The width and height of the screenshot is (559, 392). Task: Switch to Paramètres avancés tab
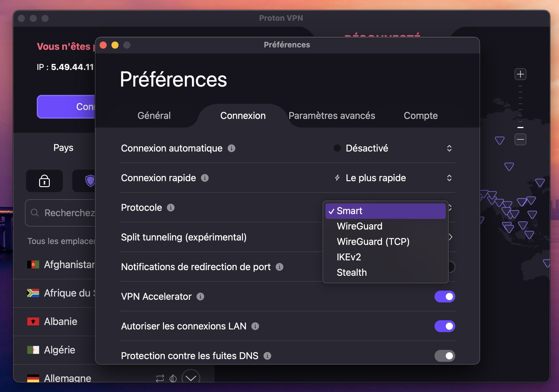point(332,116)
